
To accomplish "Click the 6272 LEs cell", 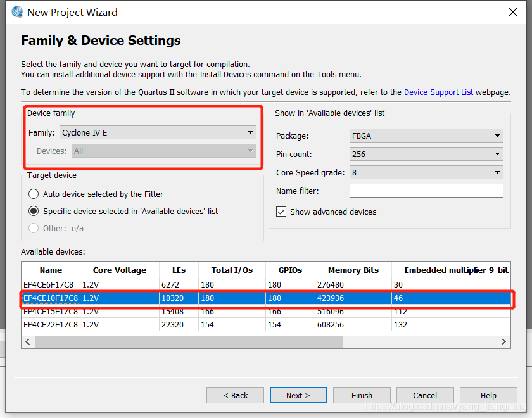I will [x=179, y=284].
